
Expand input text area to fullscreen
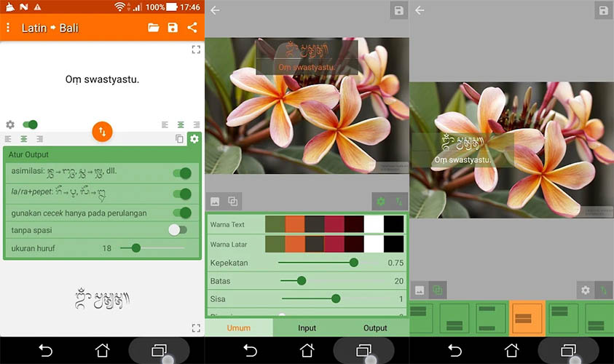[195, 50]
